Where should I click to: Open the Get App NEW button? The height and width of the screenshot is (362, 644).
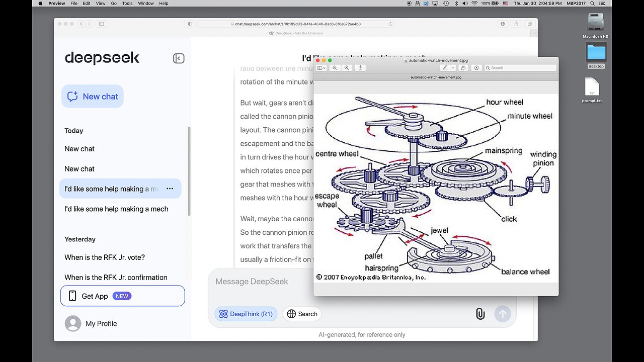coord(122,296)
